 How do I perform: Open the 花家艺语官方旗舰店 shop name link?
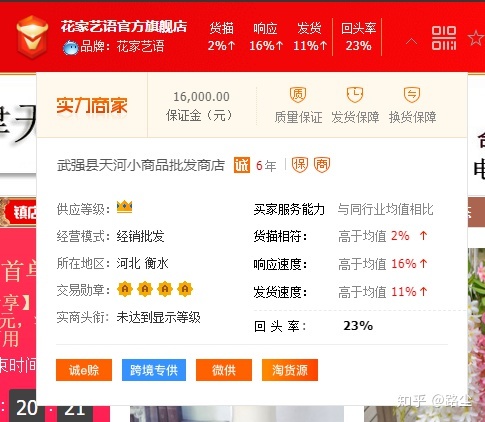tap(124, 27)
